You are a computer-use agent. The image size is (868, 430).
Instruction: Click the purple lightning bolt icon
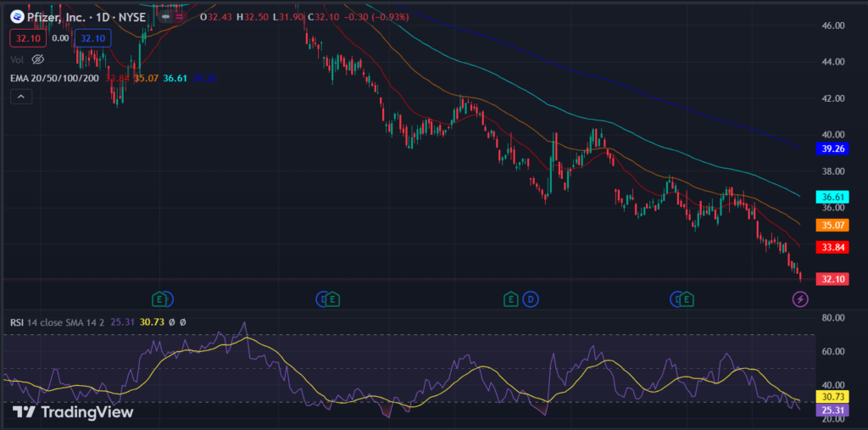tap(800, 299)
